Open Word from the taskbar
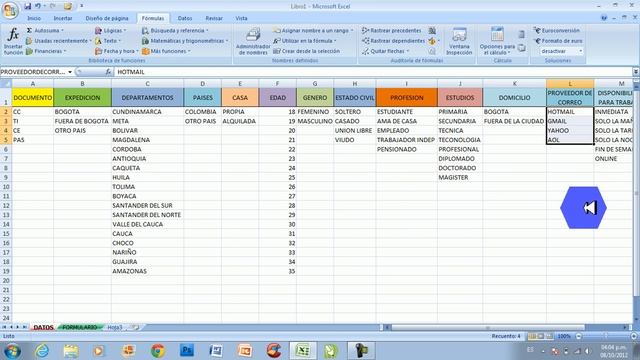640x360 pixels. click(216, 351)
